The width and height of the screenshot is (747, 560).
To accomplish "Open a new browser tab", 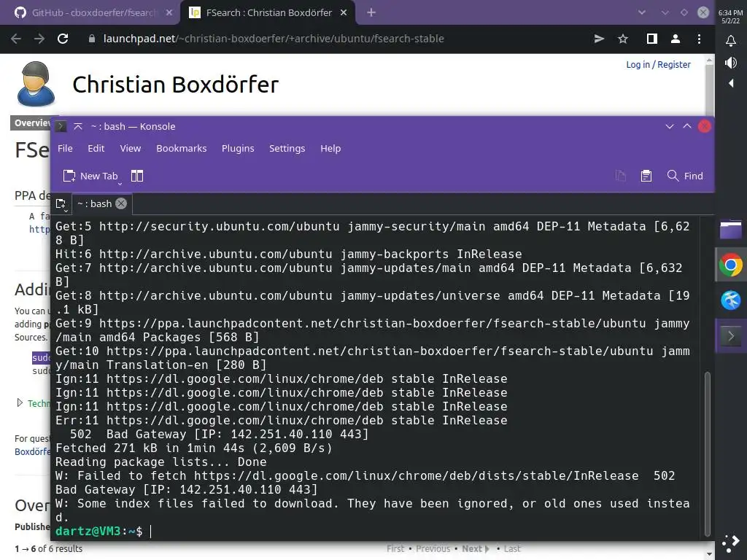I will click(x=371, y=13).
